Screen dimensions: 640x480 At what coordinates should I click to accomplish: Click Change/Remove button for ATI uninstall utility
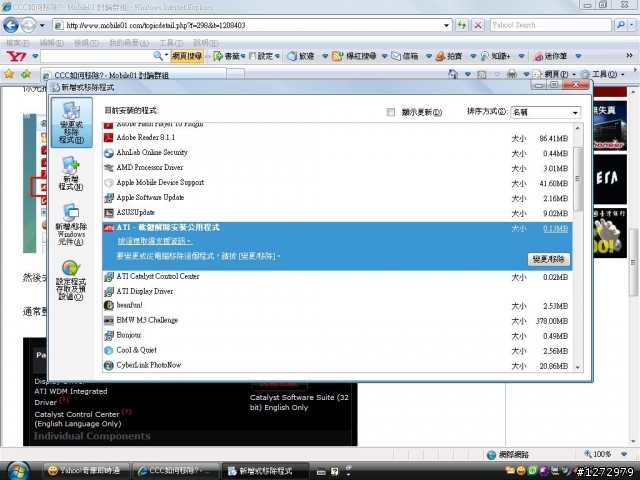pyautogui.click(x=549, y=259)
